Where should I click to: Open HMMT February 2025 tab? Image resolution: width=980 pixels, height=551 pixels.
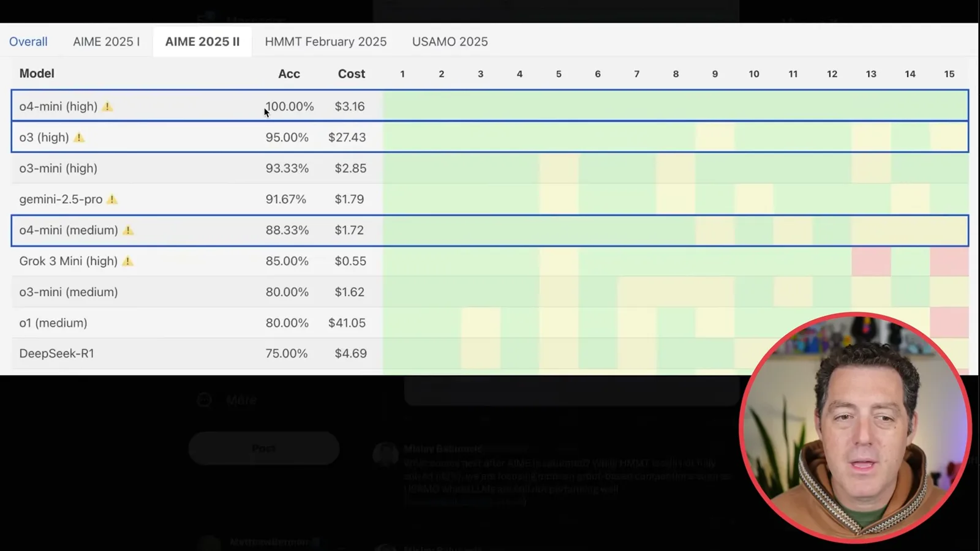pos(326,42)
